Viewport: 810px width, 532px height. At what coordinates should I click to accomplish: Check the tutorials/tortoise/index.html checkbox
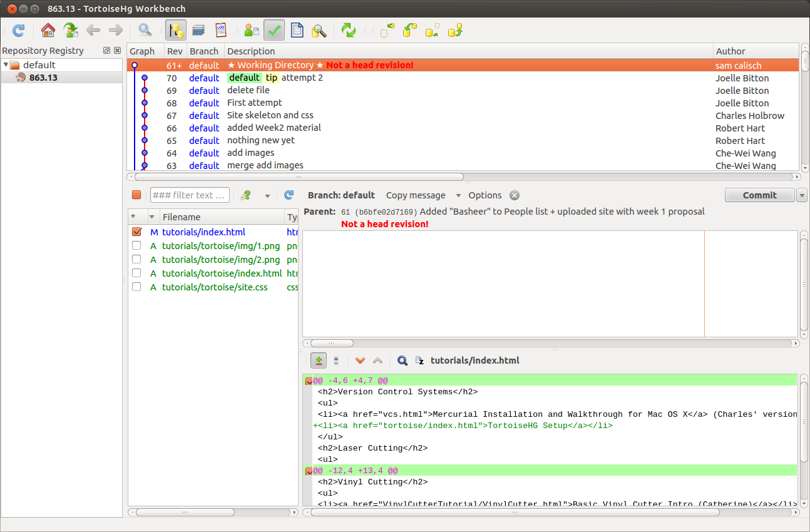click(136, 274)
